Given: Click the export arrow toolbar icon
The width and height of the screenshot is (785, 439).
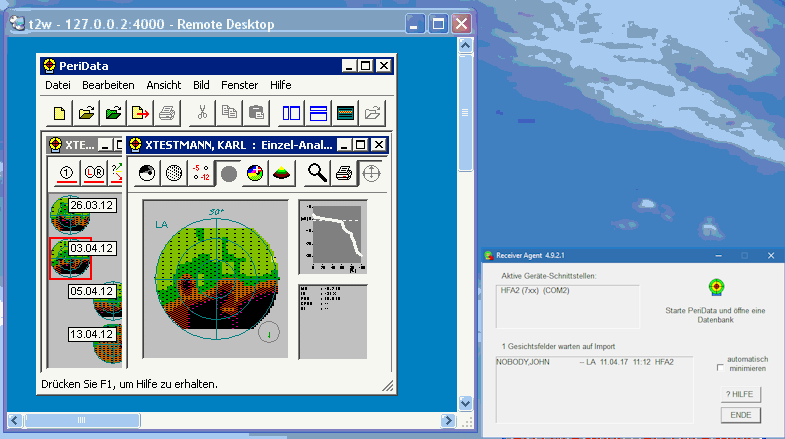Looking at the screenshot, I should click(140, 113).
